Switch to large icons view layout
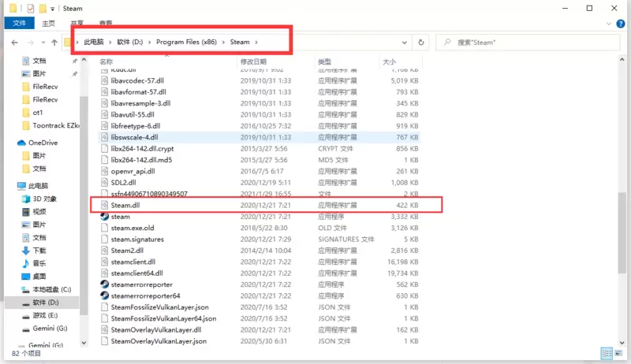 point(618,353)
